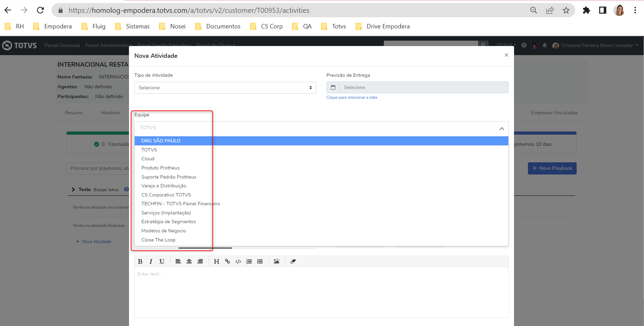Collapse the Equipe dropdown with the chevron
Viewport: 644px width, 326px height.
pyautogui.click(x=502, y=129)
